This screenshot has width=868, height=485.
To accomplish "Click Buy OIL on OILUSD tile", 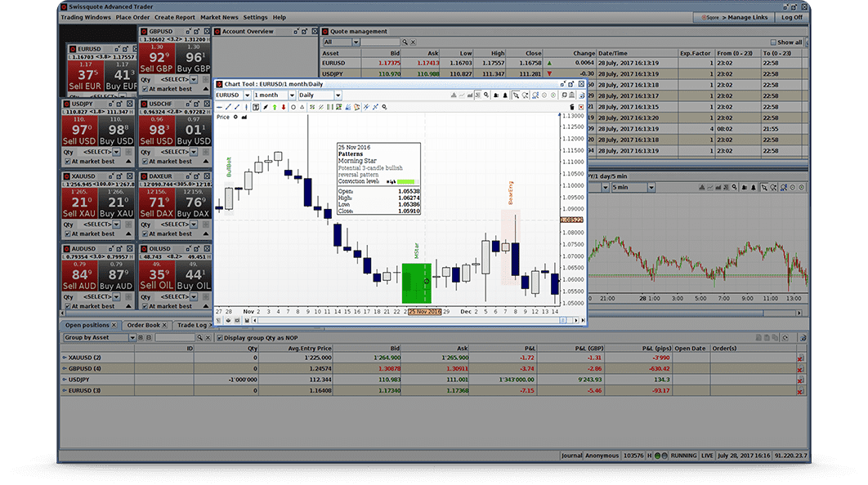I will tap(194, 277).
